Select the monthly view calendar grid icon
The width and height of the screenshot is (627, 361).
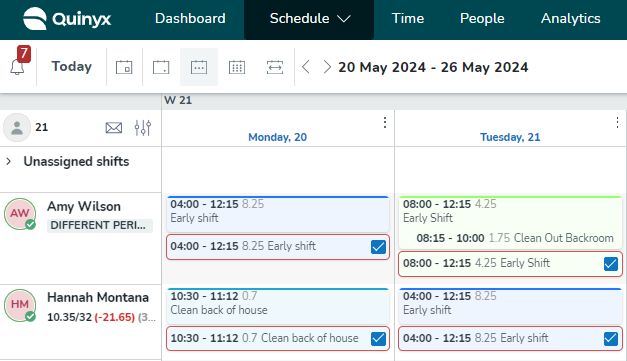coord(237,67)
